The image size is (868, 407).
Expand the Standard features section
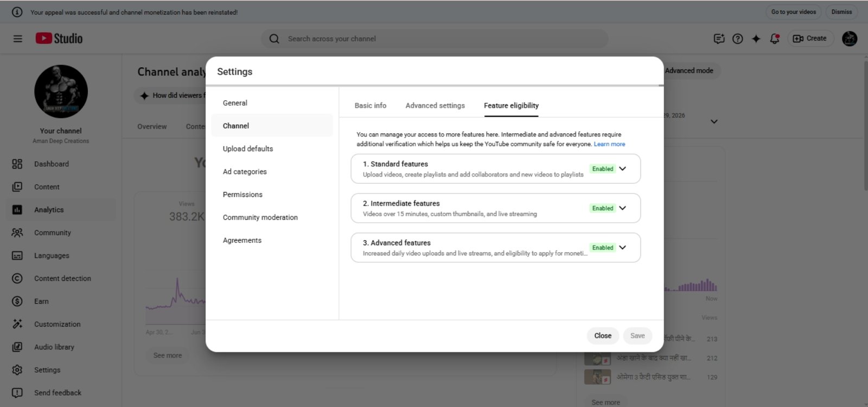pyautogui.click(x=623, y=169)
